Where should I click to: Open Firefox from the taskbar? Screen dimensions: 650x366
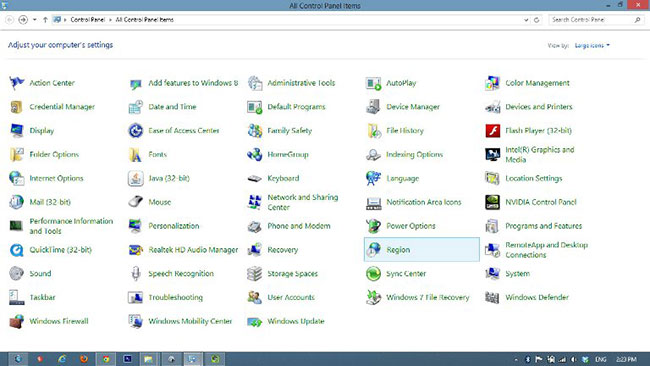[x=84, y=359]
